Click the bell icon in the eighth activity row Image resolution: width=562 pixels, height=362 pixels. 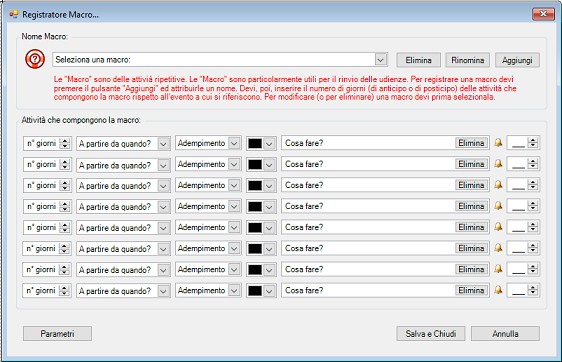tap(498, 290)
